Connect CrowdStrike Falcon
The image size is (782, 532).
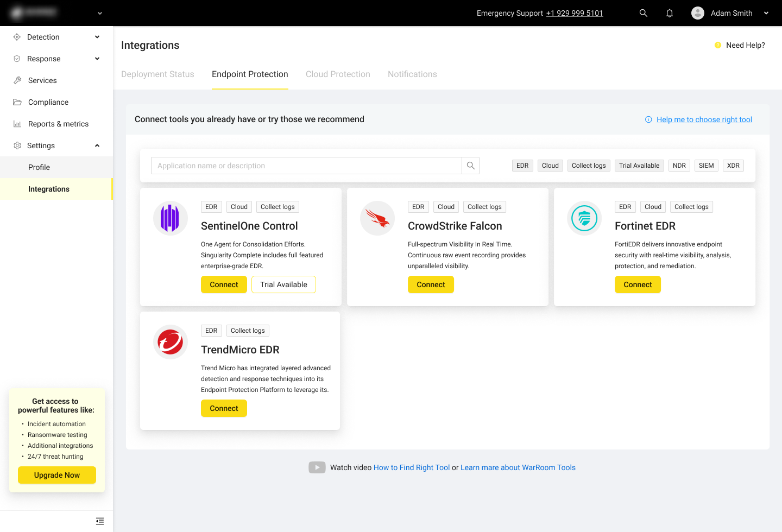[431, 284]
